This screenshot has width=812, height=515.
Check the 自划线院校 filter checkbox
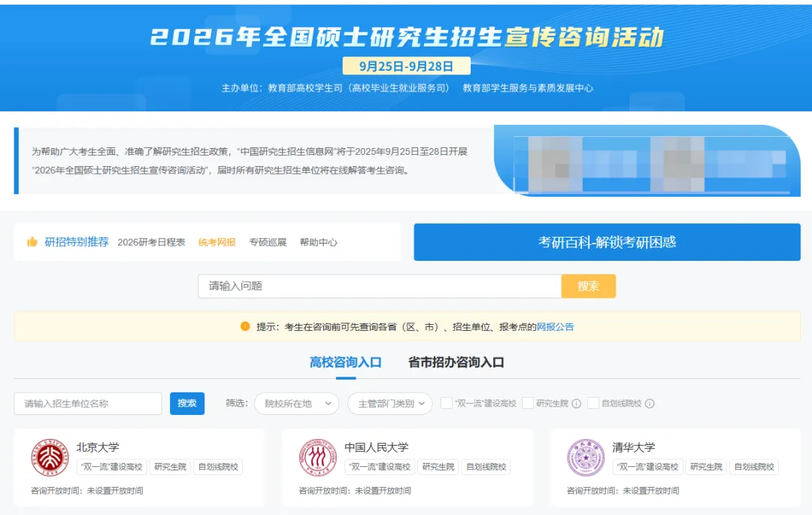click(x=593, y=403)
